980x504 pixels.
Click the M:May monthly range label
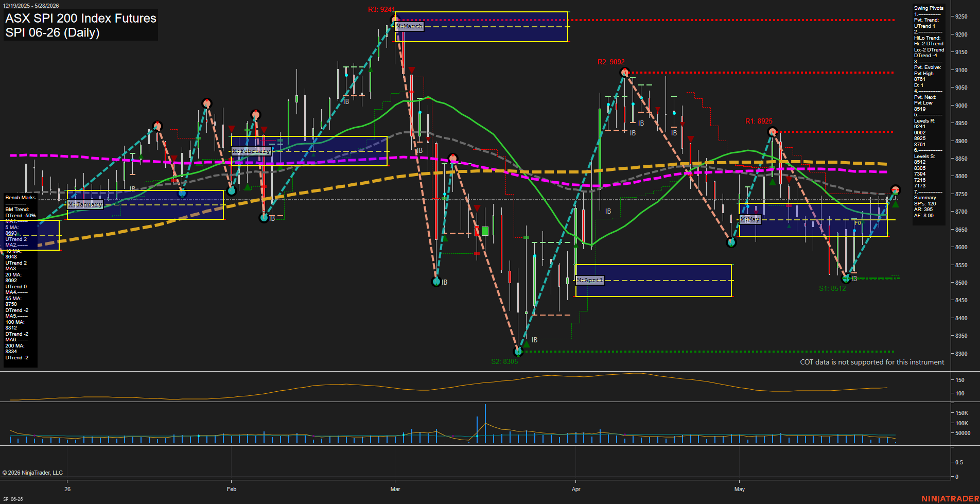[750, 219]
